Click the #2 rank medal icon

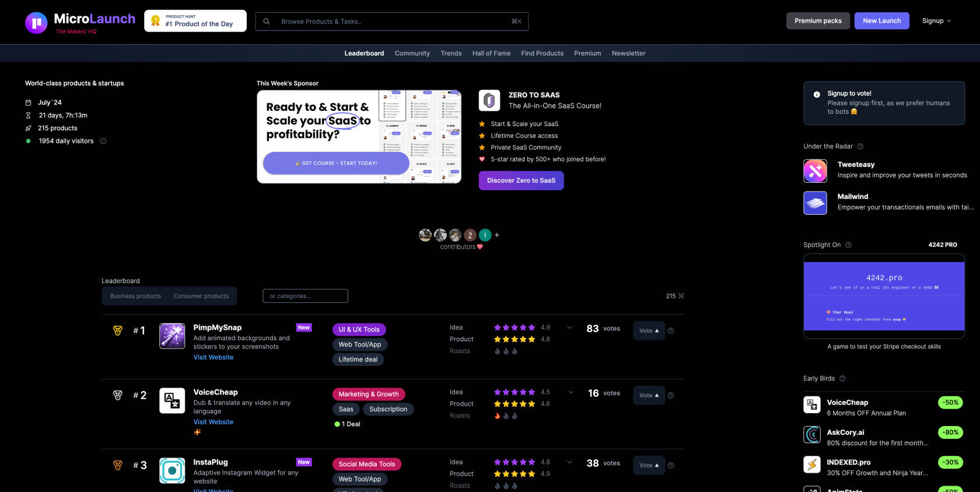click(118, 396)
